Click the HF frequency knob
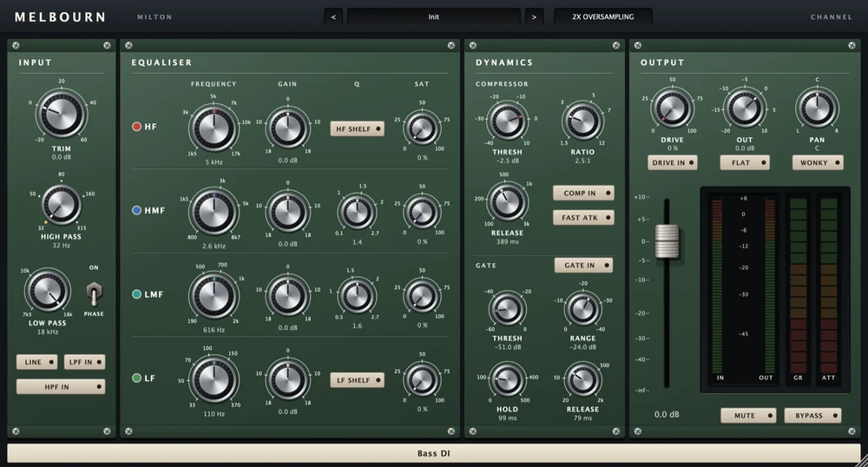Screen dimensions: 868x467 pyautogui.click(x=214, y=128)
